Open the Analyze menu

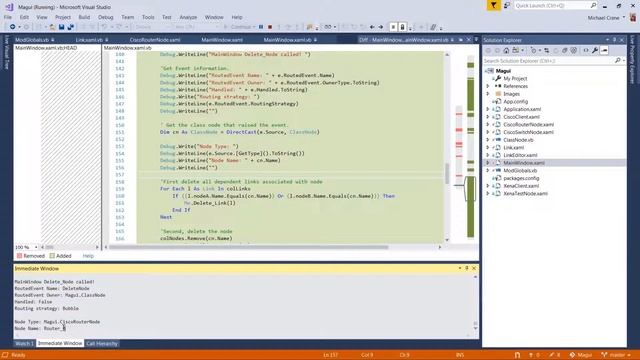pos(188,17)
